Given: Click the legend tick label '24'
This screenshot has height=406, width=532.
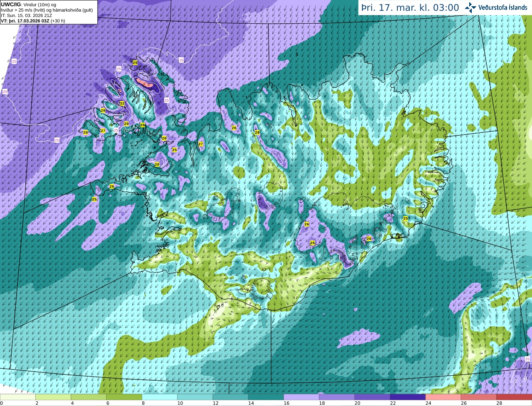Looking at the screenshot, I should pos(428,403).
